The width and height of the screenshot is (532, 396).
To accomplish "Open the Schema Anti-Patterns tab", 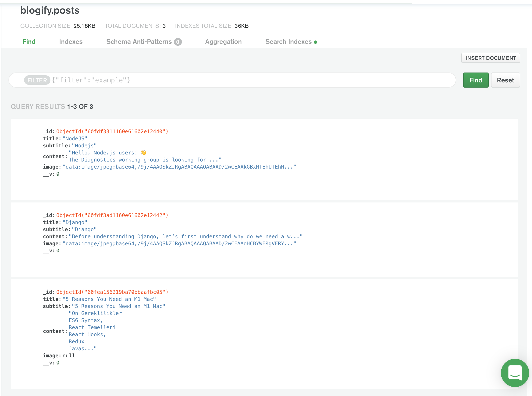I will [139, 42].
